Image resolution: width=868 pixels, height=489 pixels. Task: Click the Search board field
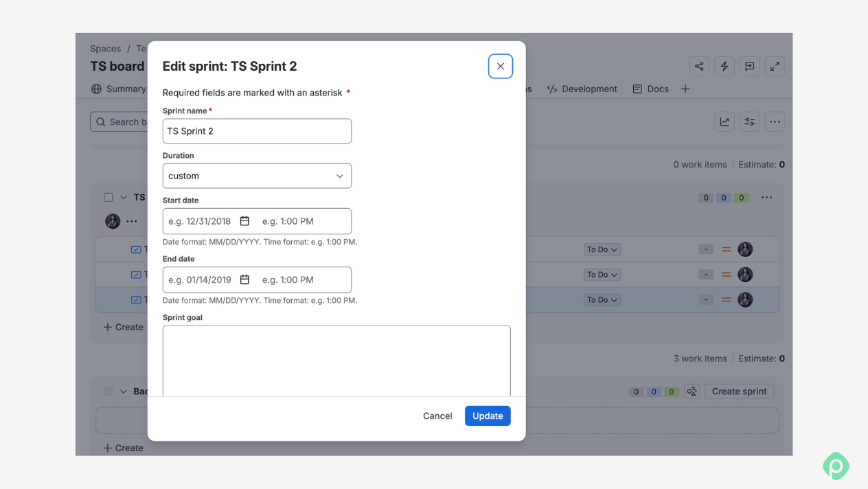pyautogui.click(x=119, y=122)
